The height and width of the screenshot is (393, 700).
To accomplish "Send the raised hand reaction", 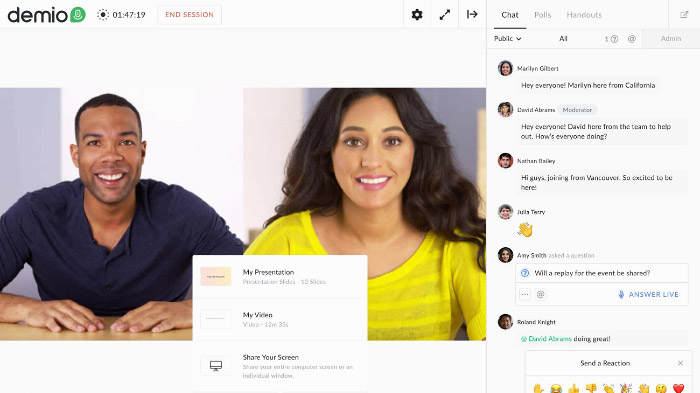I will point(538,388).
